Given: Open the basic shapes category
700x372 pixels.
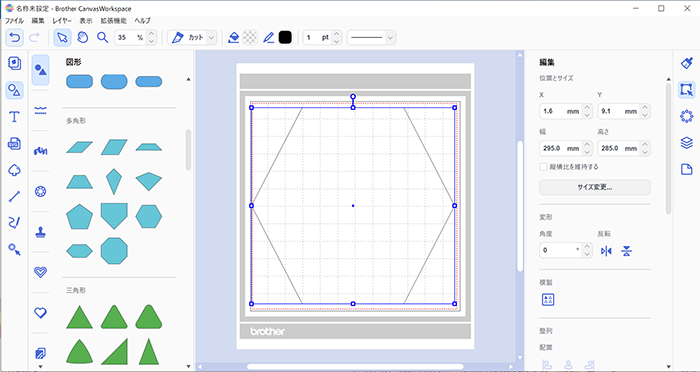Looking at the screenshot, I should [41, 70].
